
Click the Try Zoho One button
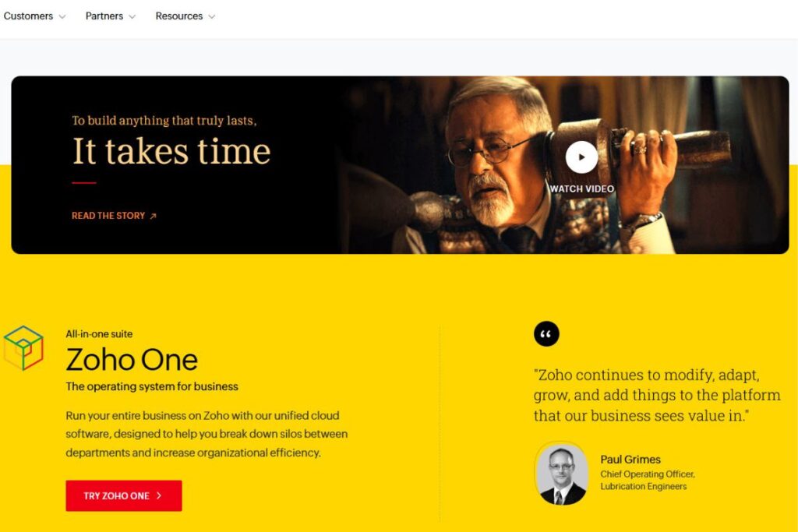(124, 495)
